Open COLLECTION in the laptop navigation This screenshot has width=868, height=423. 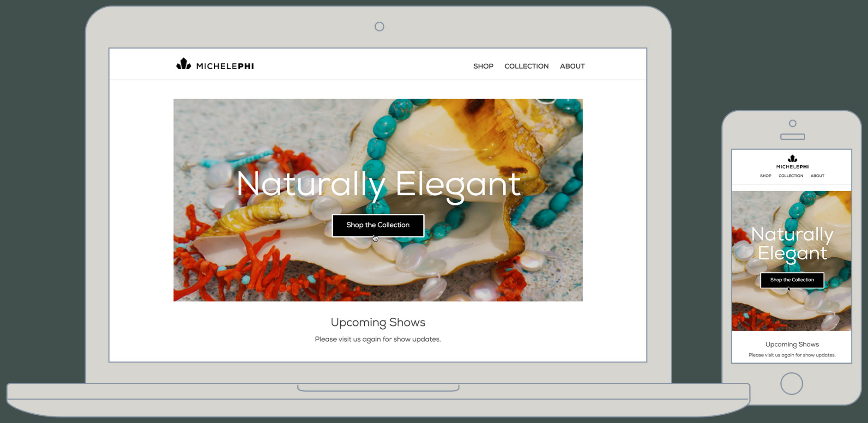[526, 66]
